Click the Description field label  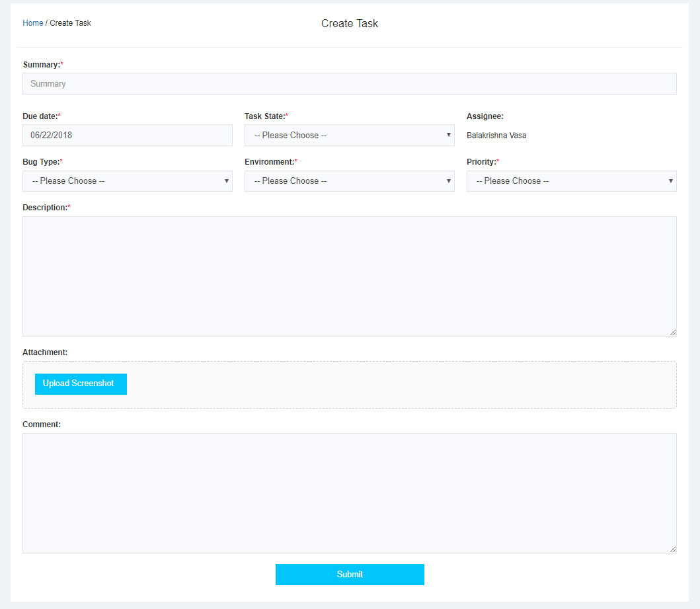pos(45,208)
